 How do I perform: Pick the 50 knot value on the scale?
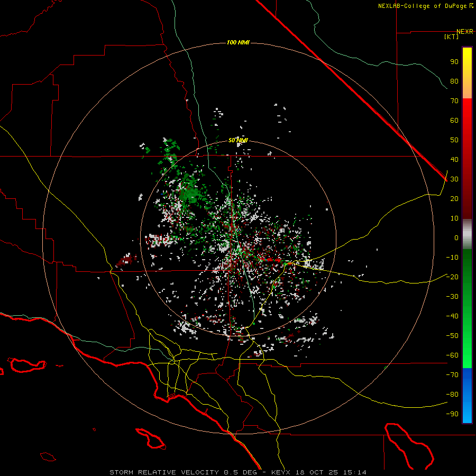[454, 140]
